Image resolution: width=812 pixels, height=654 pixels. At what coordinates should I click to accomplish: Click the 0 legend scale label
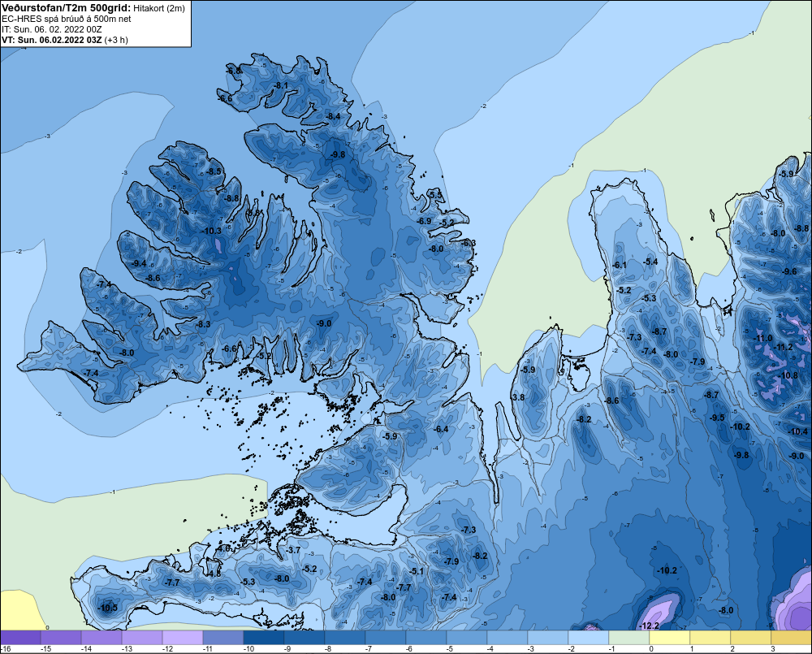(651, 649)
